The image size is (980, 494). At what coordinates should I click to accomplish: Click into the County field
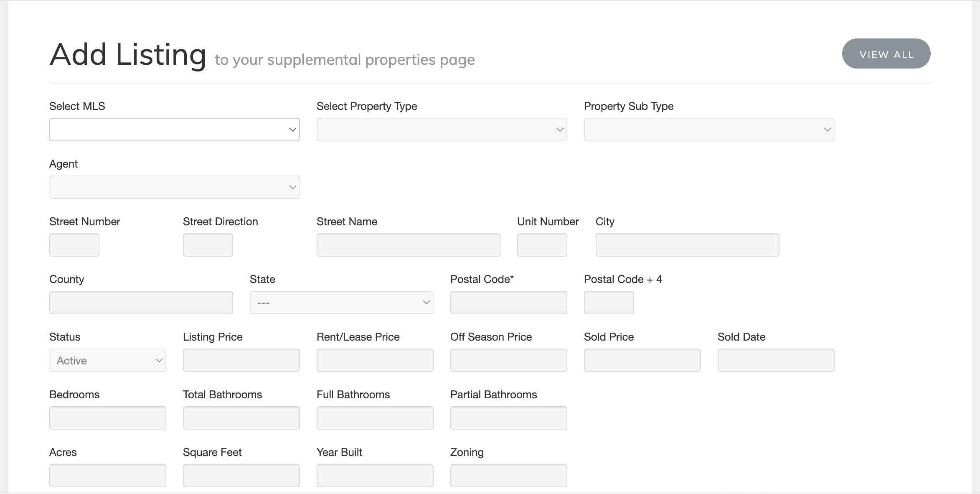tap(141, 303)
